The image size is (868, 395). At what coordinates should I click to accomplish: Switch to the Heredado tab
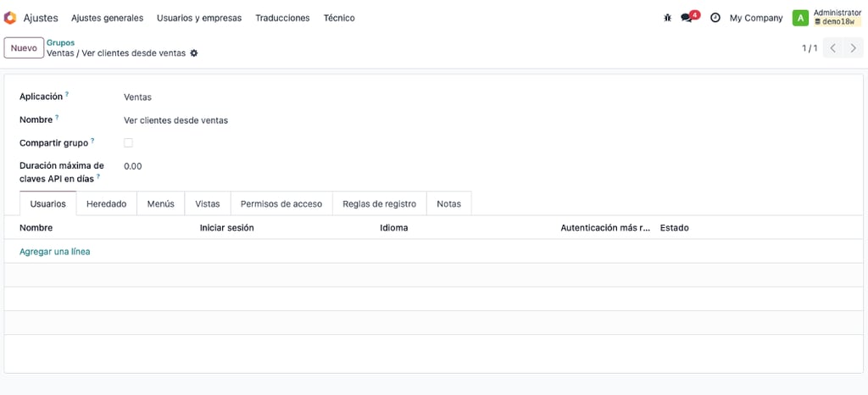[106, 203]
